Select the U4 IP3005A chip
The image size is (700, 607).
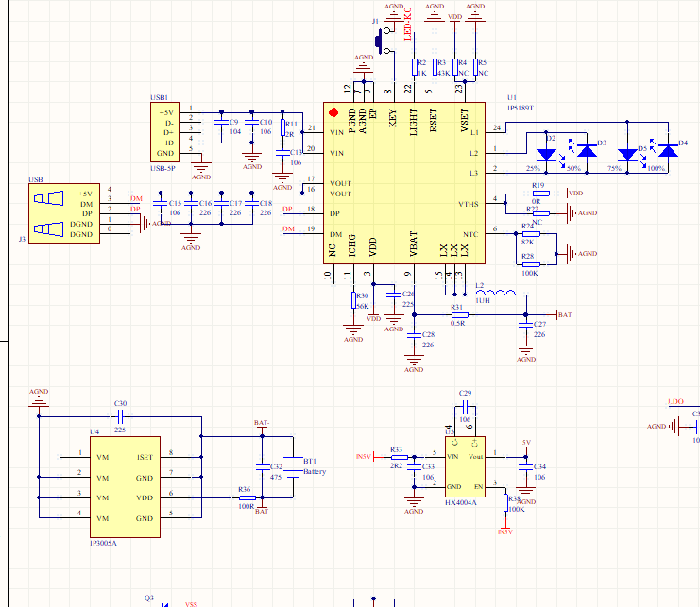(125, 487)
